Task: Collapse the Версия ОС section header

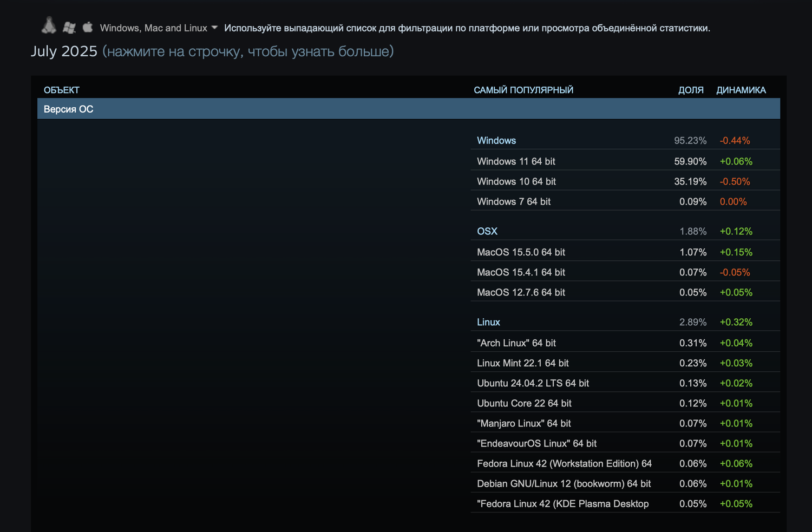Action: click(409, 109)
